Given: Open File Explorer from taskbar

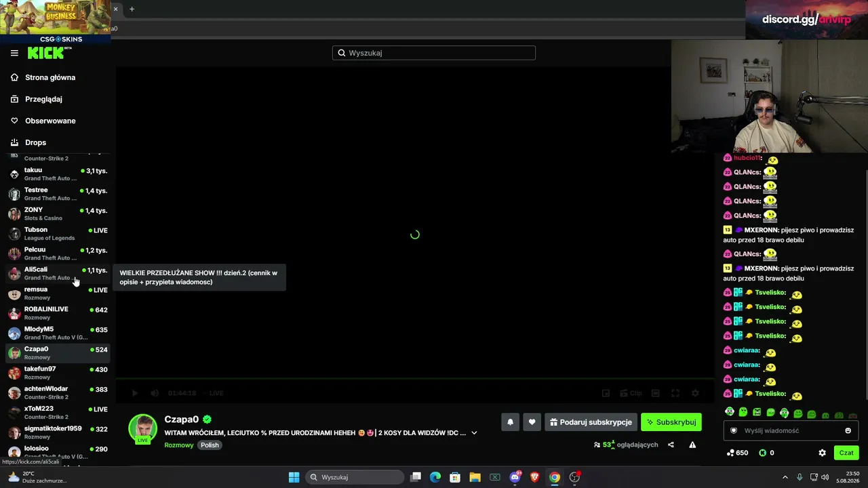Looking at the screenshot, I should (x=475, y=477).
